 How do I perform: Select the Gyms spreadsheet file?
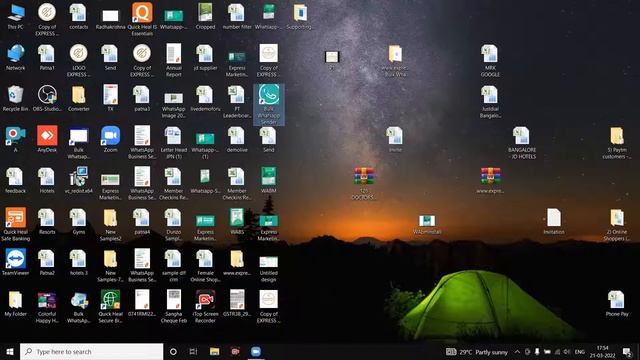(78, 221)
